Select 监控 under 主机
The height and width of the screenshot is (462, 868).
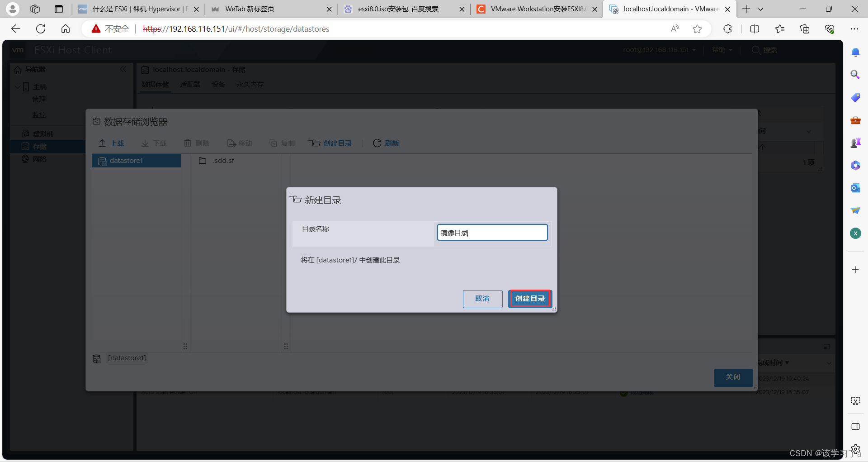point(39,115)
